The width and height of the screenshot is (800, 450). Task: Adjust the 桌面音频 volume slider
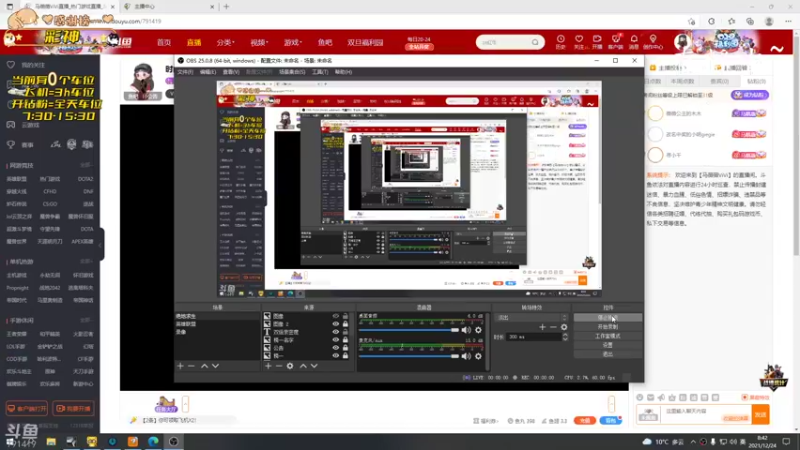(409, 330)
